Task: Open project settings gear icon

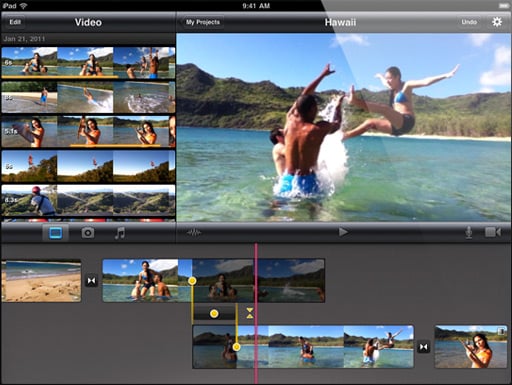Action: (497, 22)
